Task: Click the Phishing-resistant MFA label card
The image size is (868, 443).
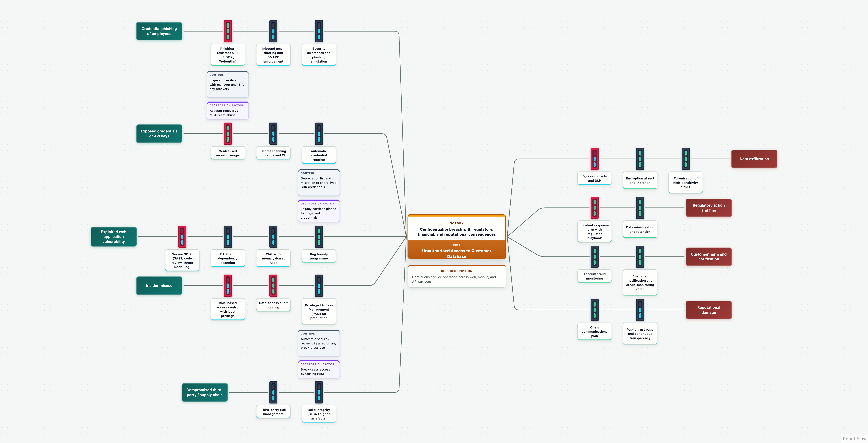Action: coord(228,55)
